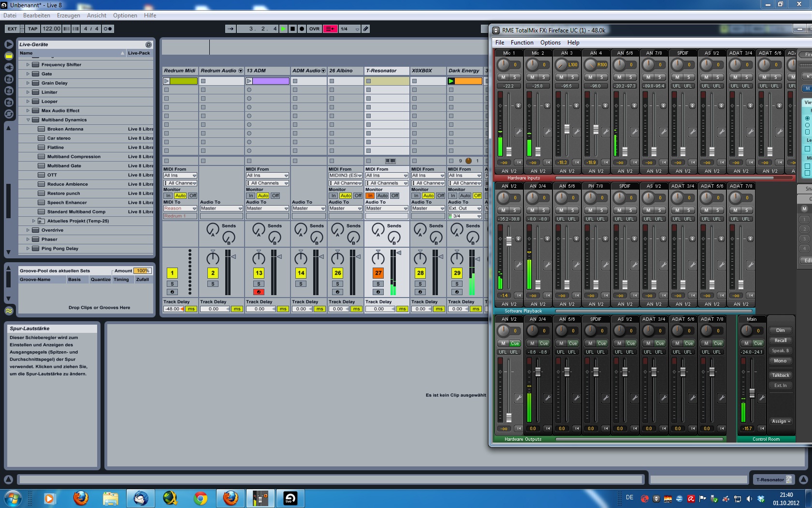Launch the purple clip in 13 ADM
Screen dimensions: 812x508
pos(249,81)
